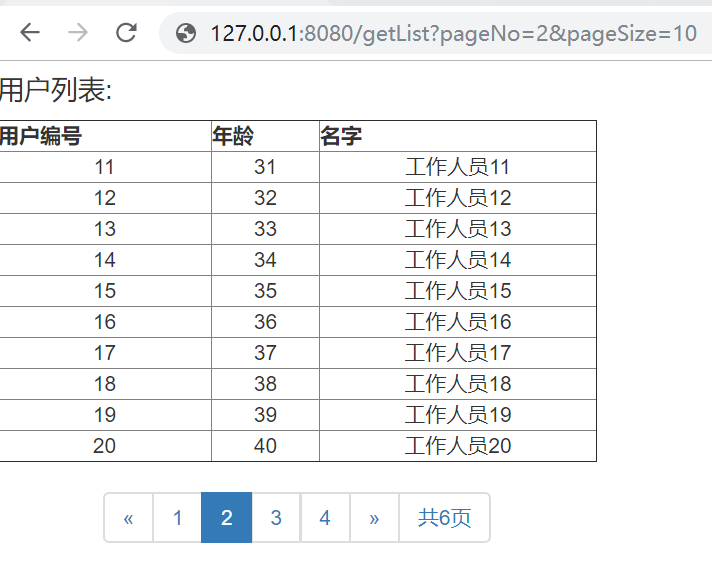Click the browser forward arrow
The width and height of the screenshot is (712, 571).
[x=78, y=33]
